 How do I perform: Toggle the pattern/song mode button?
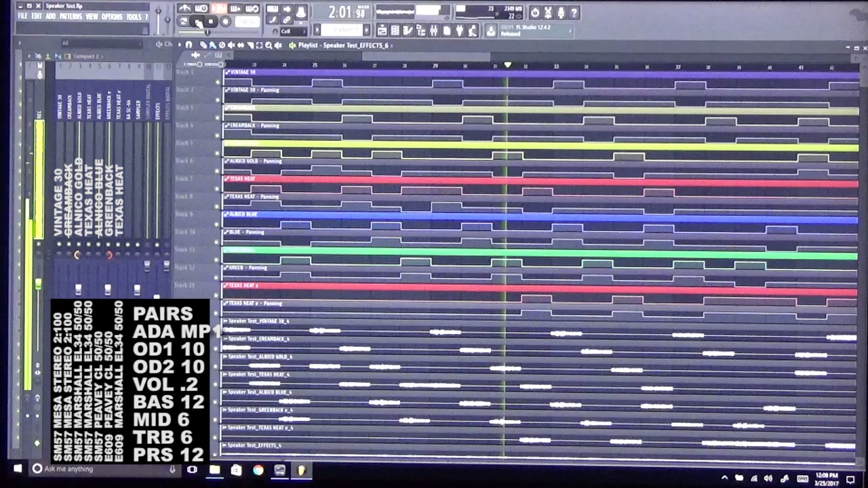[x=183, y=21]
